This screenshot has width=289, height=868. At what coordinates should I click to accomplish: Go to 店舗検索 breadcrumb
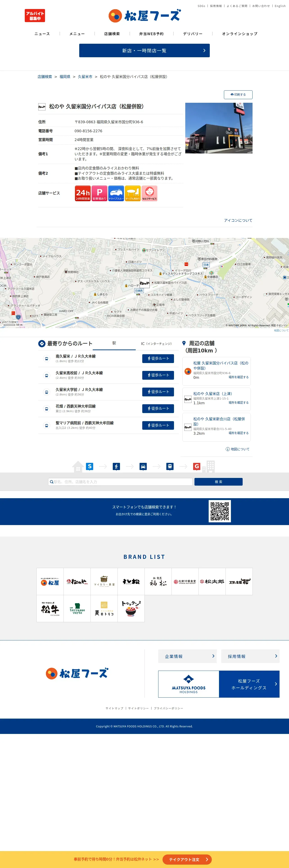click(45, 77)
